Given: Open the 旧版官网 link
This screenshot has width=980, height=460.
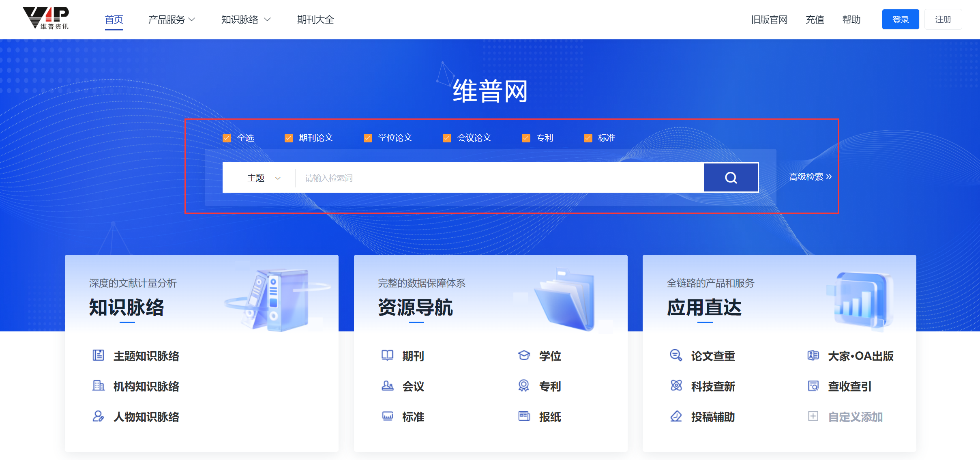Looking at the screenshot, I should (x=769, y=19).
